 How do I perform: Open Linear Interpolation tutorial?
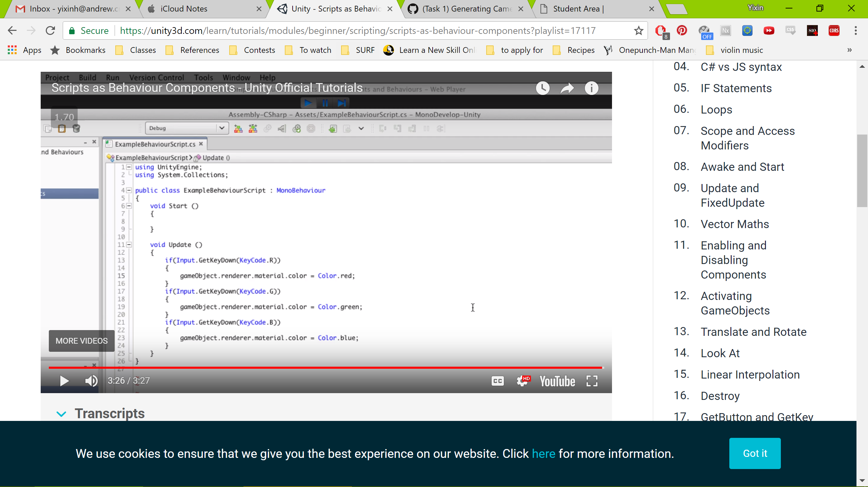[x=750, y=374]
